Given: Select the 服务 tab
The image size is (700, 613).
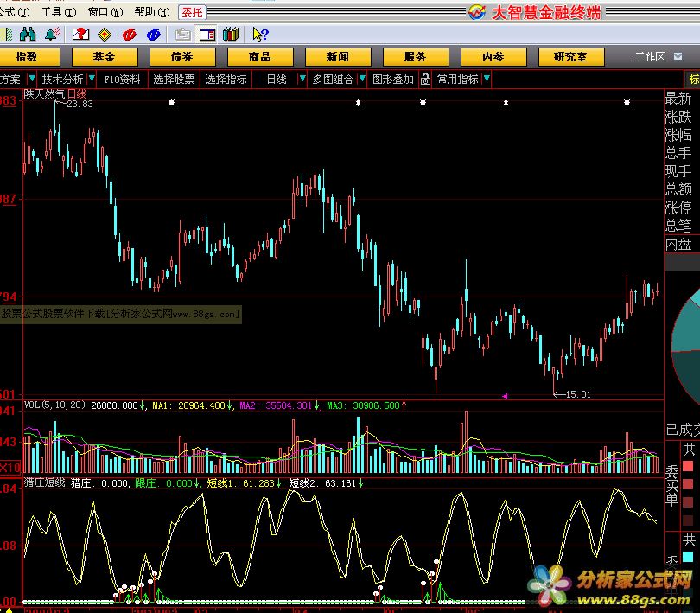Looking at the screenshot, I should (x=416, y=57).
